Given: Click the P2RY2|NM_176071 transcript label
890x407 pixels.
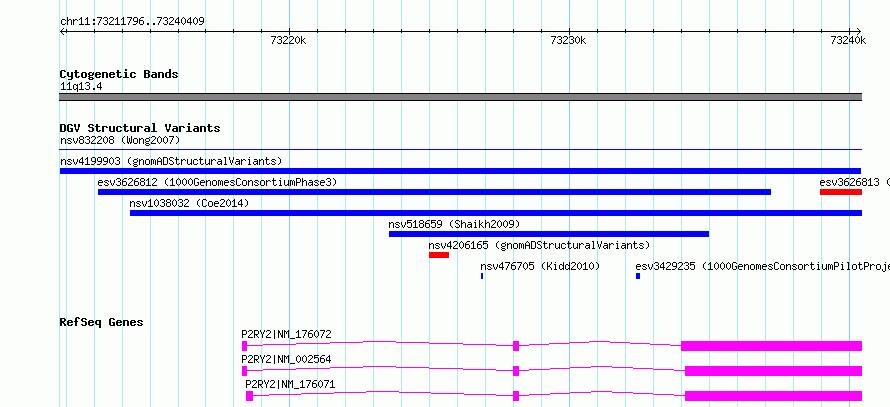Looking at the screenshot, I should [290, 384].
